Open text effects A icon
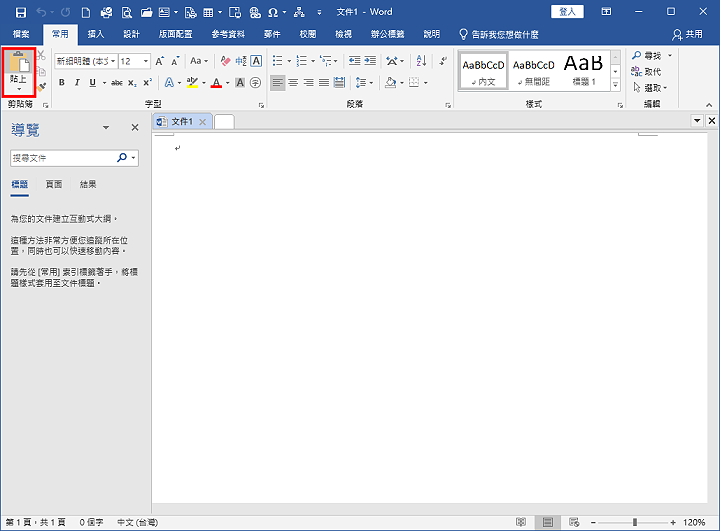Image resolution: width=720 pixels, height=531 pixels. coord(169,83)
